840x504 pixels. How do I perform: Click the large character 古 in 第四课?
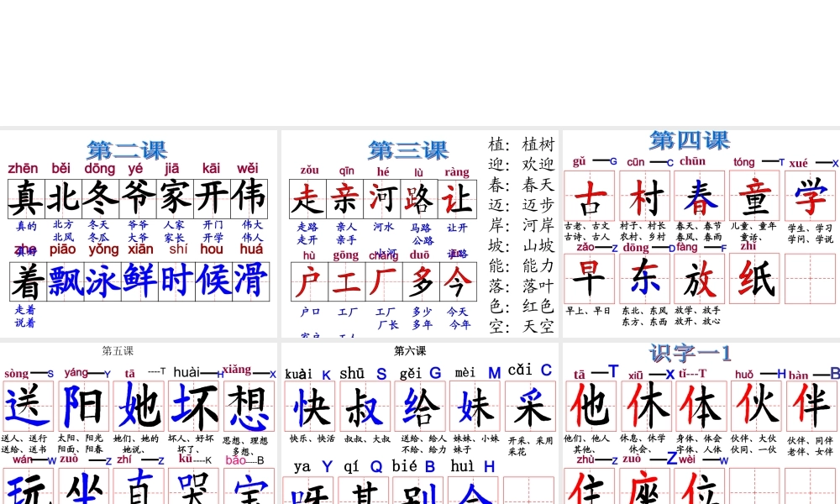pos(590,197)
